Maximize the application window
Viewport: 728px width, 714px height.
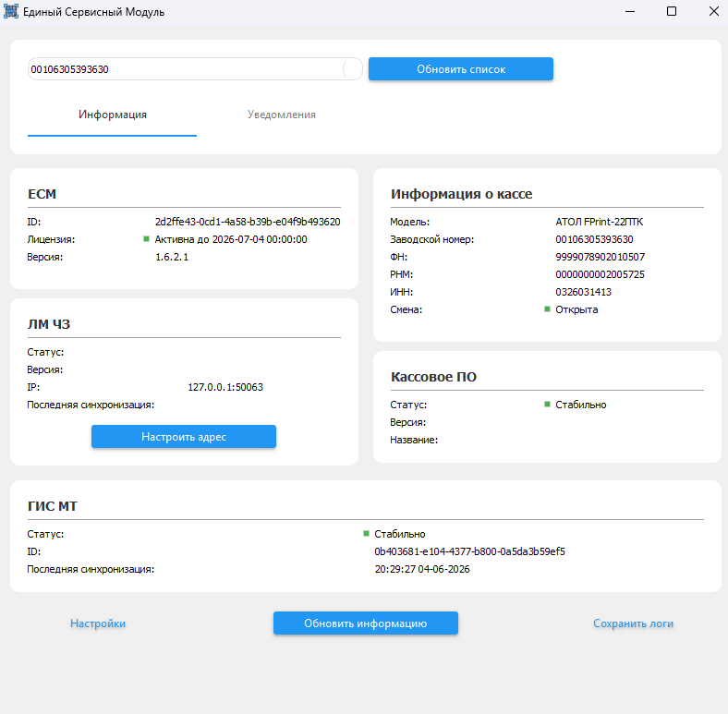coord(672,11)
